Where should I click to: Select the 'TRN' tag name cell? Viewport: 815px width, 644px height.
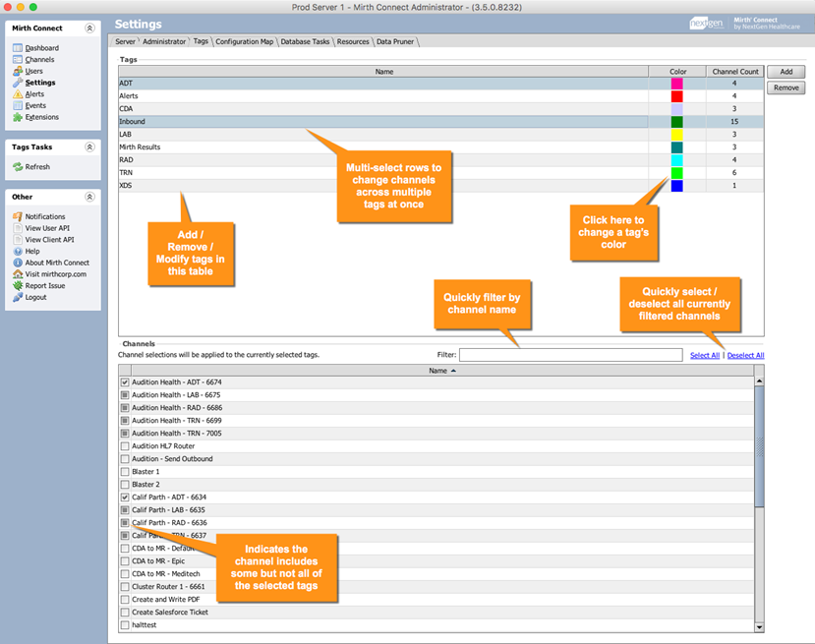pos(383,173)
